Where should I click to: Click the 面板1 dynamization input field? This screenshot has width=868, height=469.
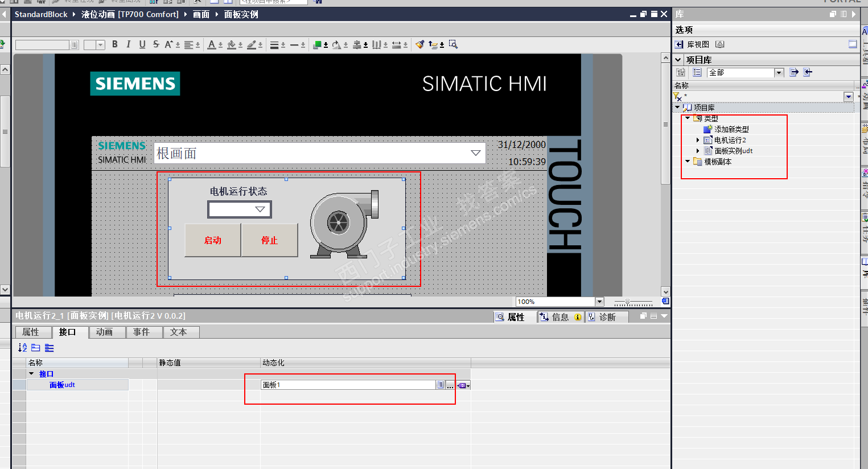click(x=348, y=385)
